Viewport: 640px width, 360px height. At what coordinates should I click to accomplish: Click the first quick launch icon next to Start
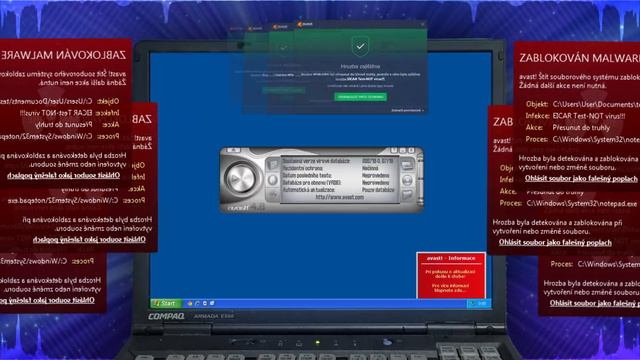[x=190, y=303]
